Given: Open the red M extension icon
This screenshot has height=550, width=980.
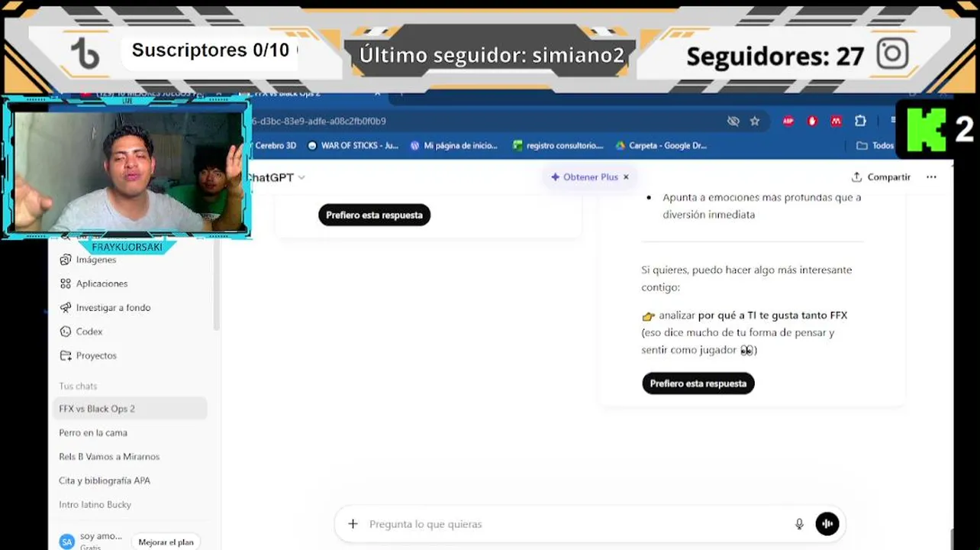Looking at the screenshot, I should 837,121.
